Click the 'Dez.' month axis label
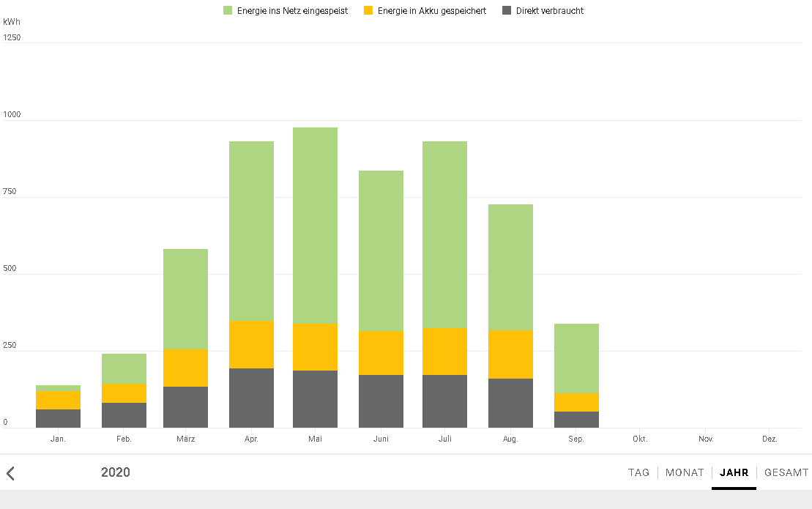This screenshot has height=509, width=812. click(x=770, y=439)
